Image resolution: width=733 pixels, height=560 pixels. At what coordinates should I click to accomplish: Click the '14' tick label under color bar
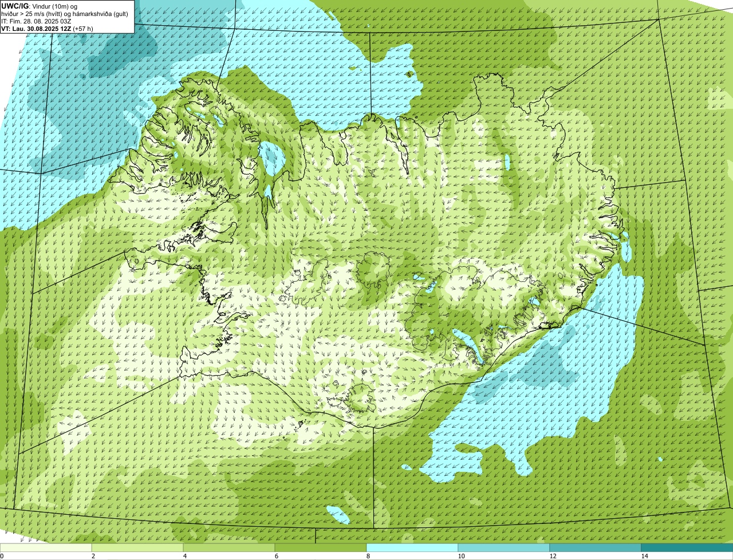[644, 556]
